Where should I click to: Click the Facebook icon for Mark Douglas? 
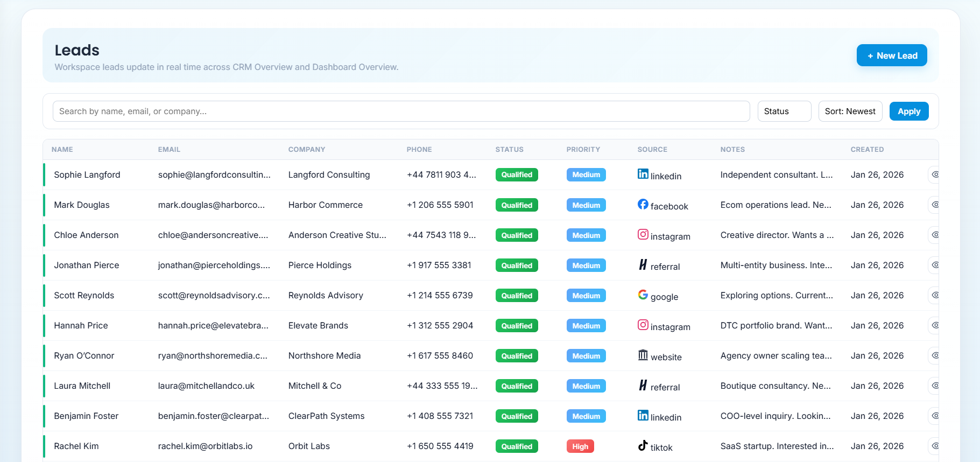pyautogui.click(x=643, y=204)
